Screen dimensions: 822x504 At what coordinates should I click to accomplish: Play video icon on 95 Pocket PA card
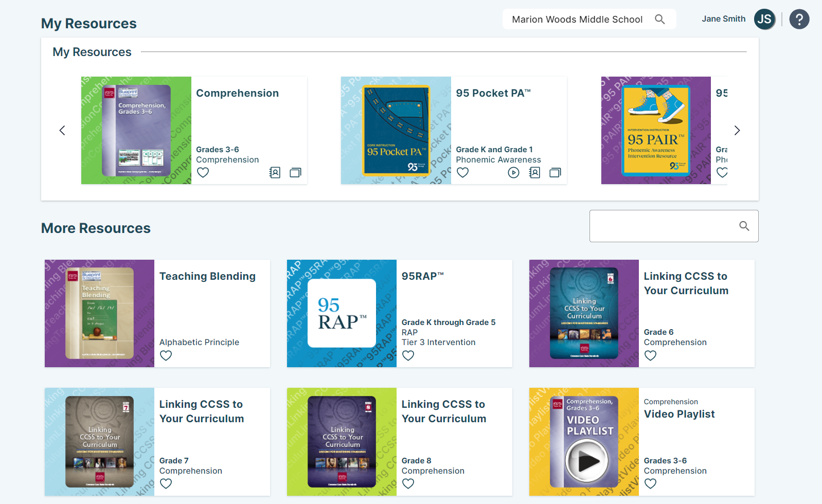(x=513, y=173)
